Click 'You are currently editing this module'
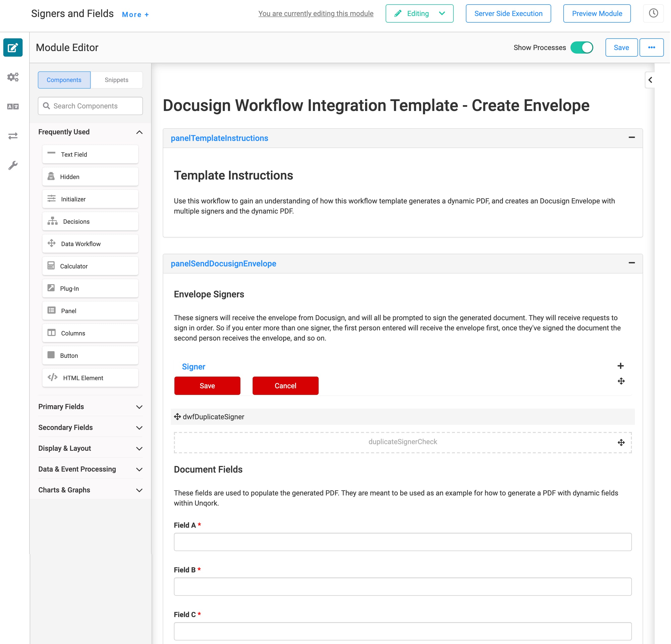Screen dimensions: 671x644 tap(316, 13)
